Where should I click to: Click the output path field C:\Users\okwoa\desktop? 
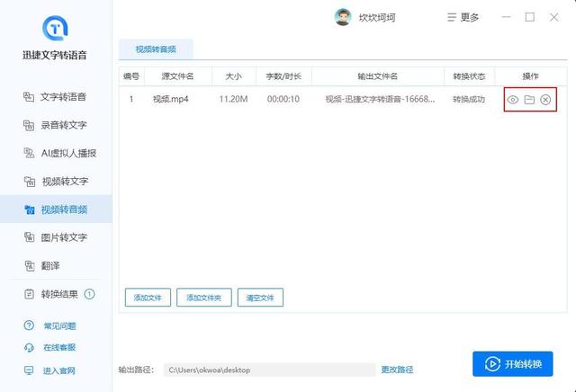[270, 370]
